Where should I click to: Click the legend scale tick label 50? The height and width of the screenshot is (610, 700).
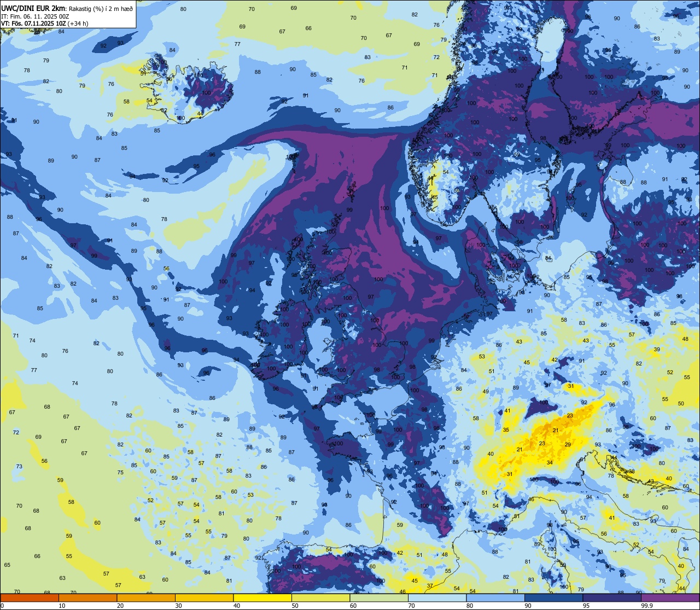[x=295, y=606]
